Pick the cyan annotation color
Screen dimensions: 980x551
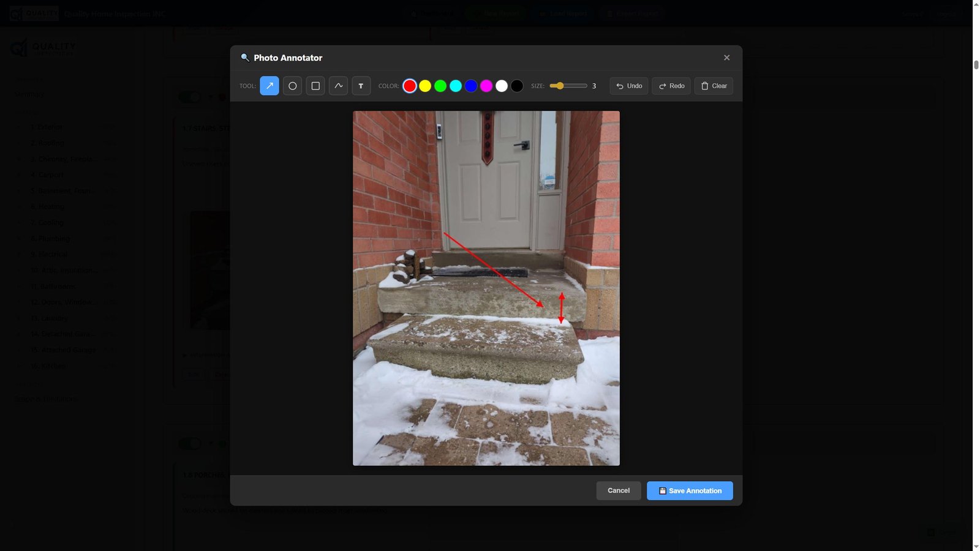coord(455,86)
